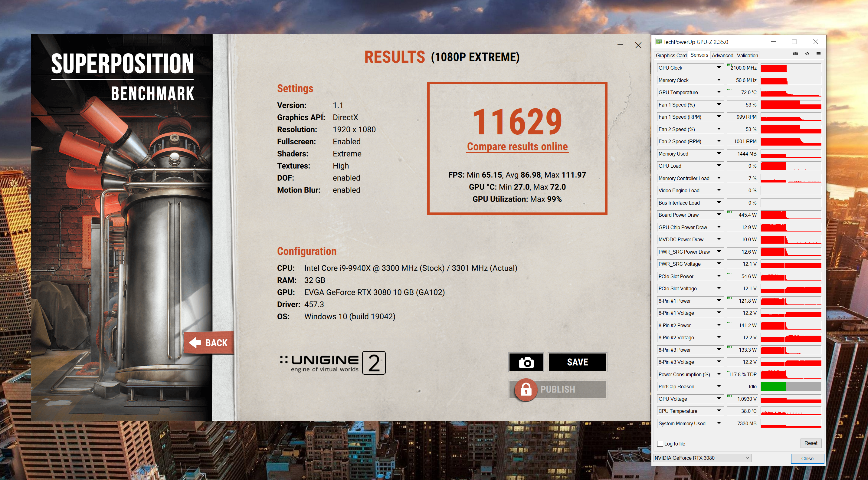The width and height of the screenshot is (868, 480).
Task: Click the Unigine 2 engine logo
Action: tap(332, 363)
